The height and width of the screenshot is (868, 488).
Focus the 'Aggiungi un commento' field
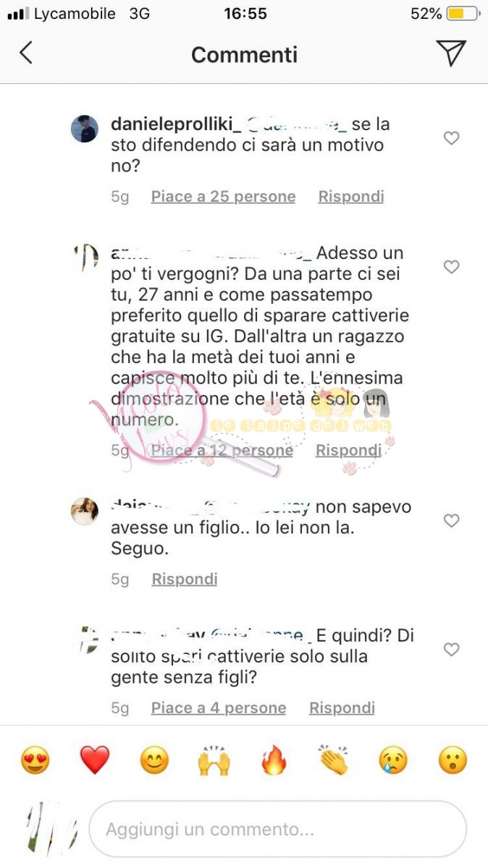(x=277, y=829)
